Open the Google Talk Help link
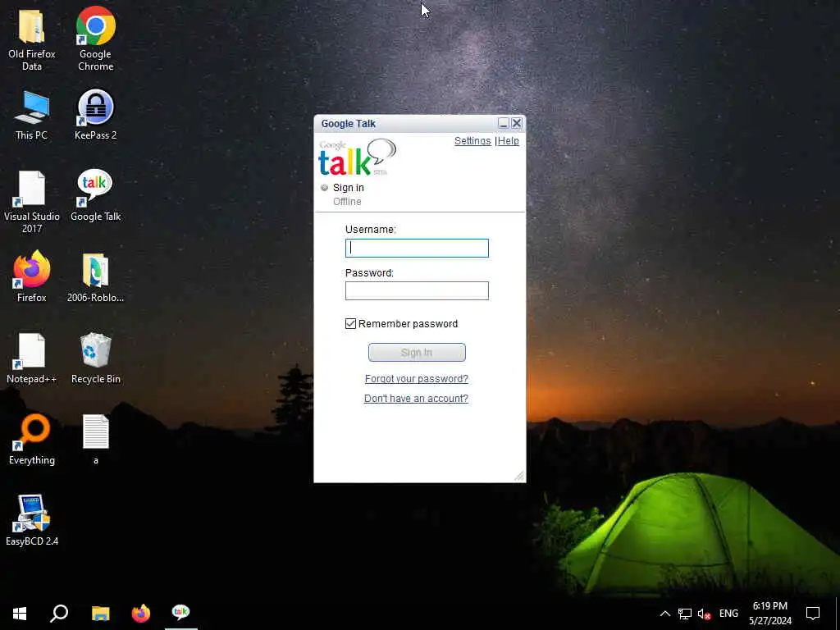This screenshot has width=840, height=630. 509,141
